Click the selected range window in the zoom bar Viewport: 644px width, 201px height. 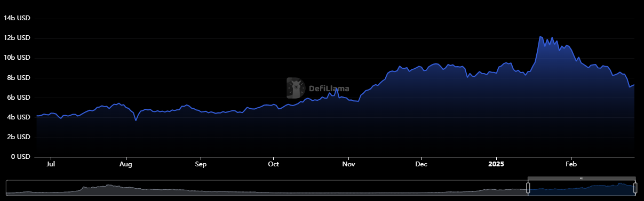click(x=582, y=188)
